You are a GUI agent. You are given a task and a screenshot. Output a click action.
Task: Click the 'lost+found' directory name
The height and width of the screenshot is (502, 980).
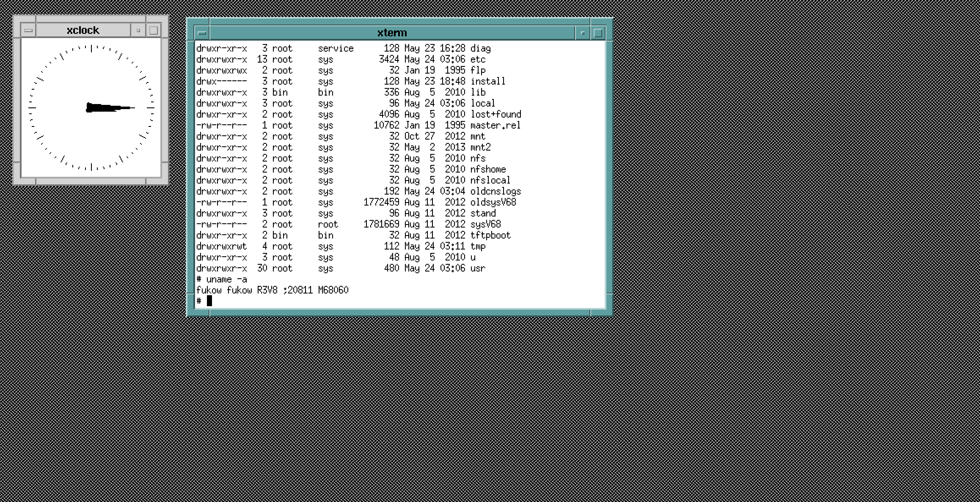point(496,114)
